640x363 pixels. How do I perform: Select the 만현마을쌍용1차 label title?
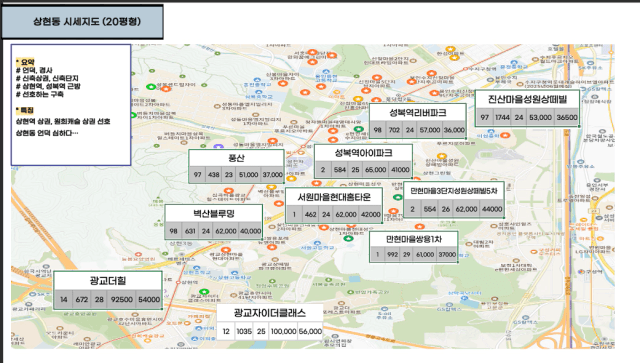click(x=413, y=239)
